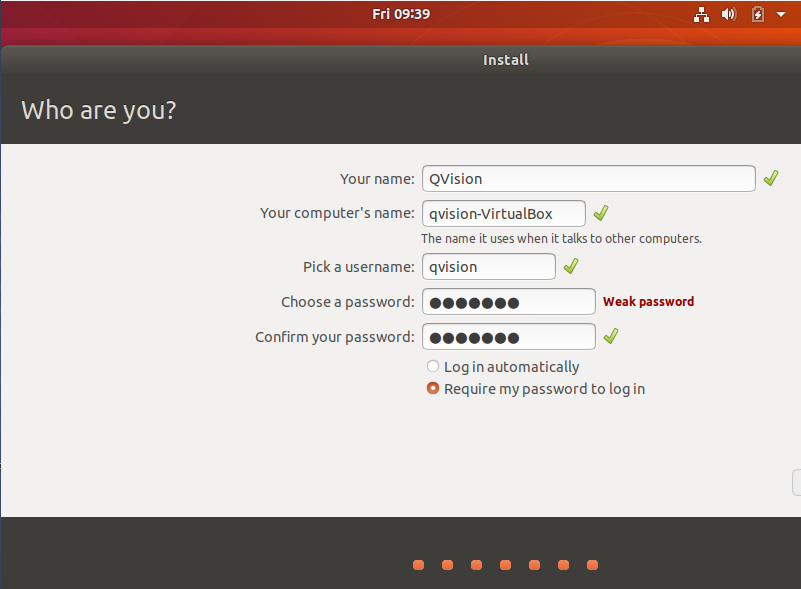Click green checkmark beside username field

[571, 267]
